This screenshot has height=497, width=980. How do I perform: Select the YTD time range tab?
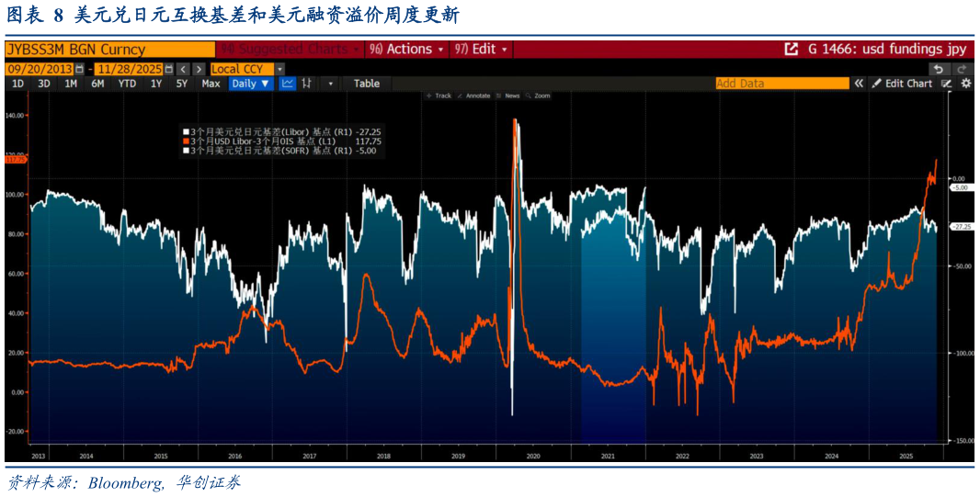click(127, 84)
